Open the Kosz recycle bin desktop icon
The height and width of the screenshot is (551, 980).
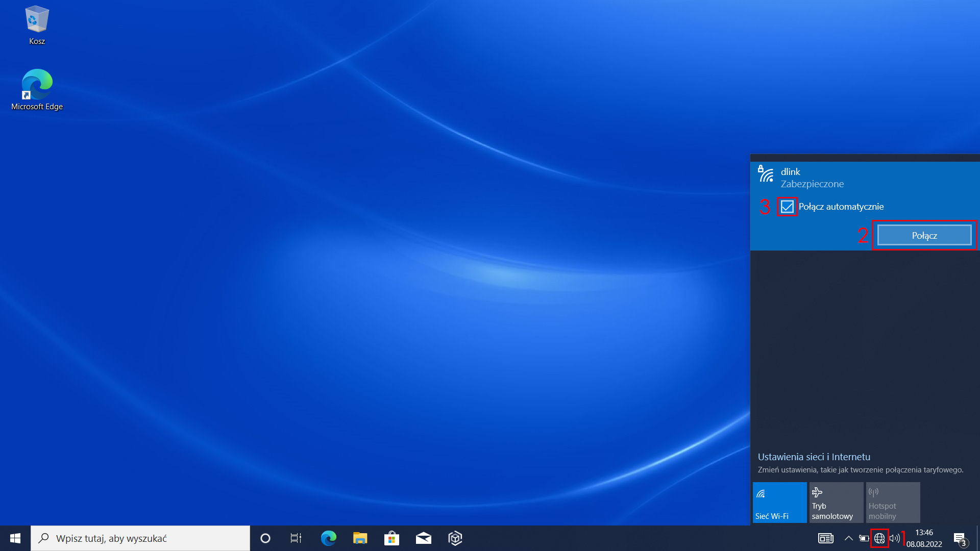(x=37, y=26)
